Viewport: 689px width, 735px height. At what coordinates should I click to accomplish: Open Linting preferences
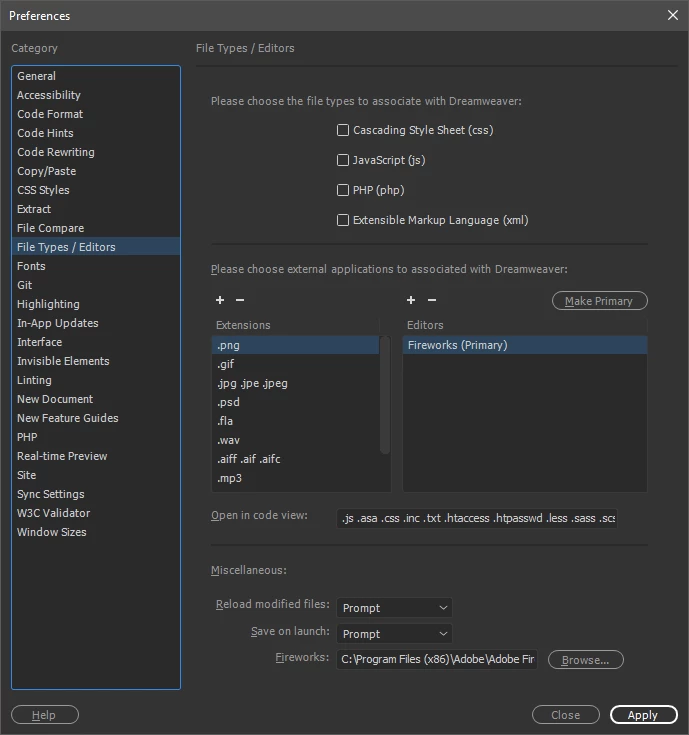96,380
